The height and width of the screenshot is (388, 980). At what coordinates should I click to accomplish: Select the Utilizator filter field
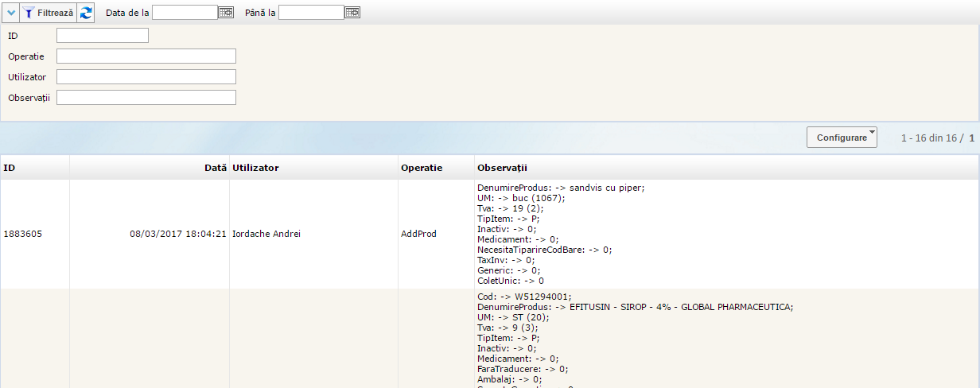[146, 77]
